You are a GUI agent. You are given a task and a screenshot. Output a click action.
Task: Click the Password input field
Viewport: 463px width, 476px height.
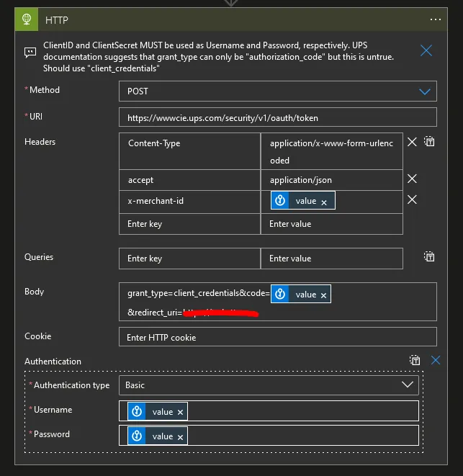click(269, 436)
